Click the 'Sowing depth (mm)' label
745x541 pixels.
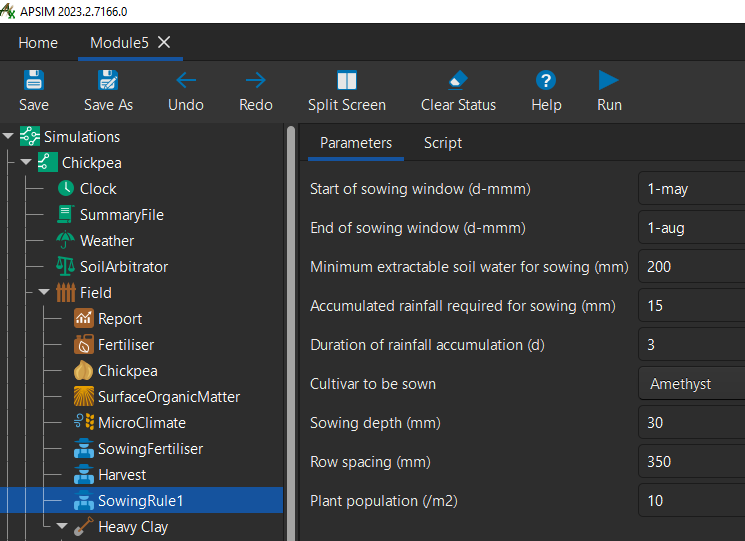pyautogui.click(x=375, y=423)
